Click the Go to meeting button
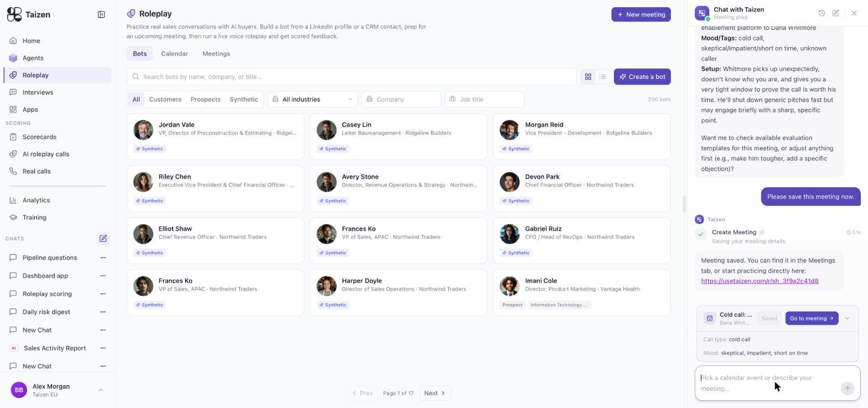Image resolution: width=868 pixels, height=408 pixels. [812, 318]
